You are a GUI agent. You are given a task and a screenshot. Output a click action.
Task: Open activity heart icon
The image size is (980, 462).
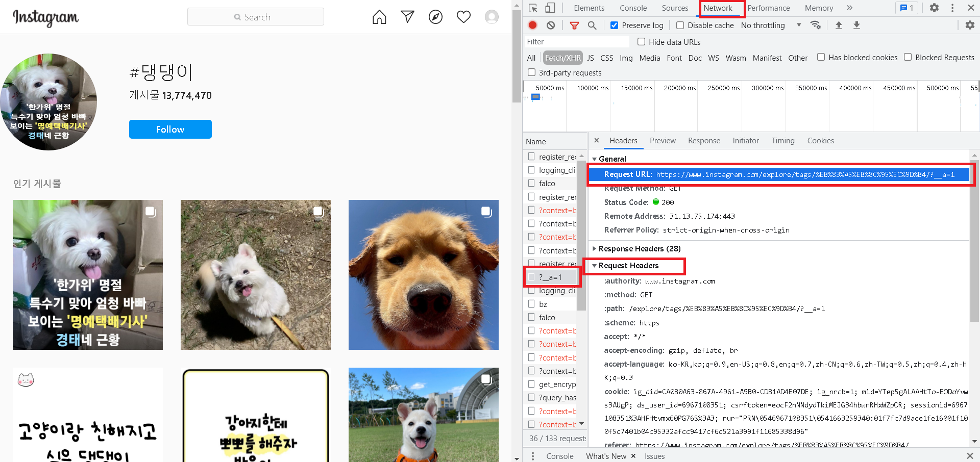463,17
